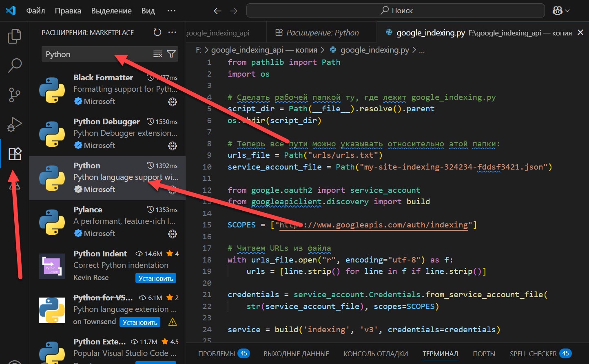This screenshot has height=364, width=589.
Task: Close the google_indexing.py editor tab
Action: click(580, 33)
